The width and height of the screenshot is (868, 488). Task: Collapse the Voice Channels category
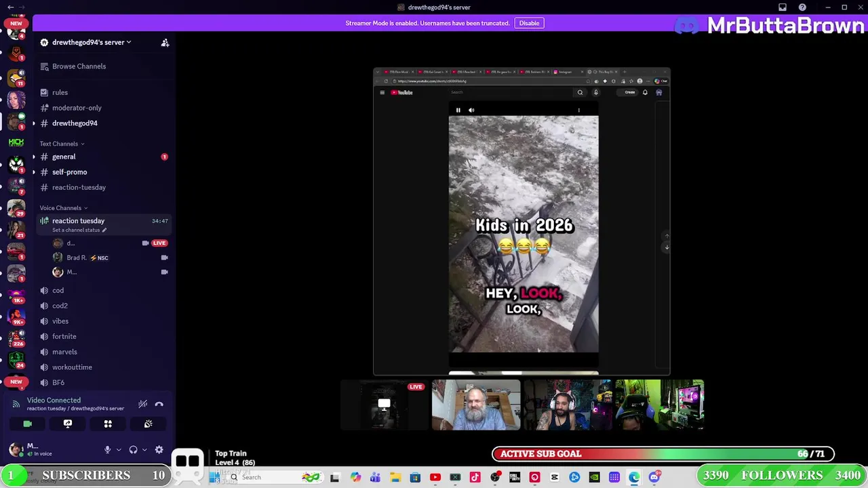[63, 208]
